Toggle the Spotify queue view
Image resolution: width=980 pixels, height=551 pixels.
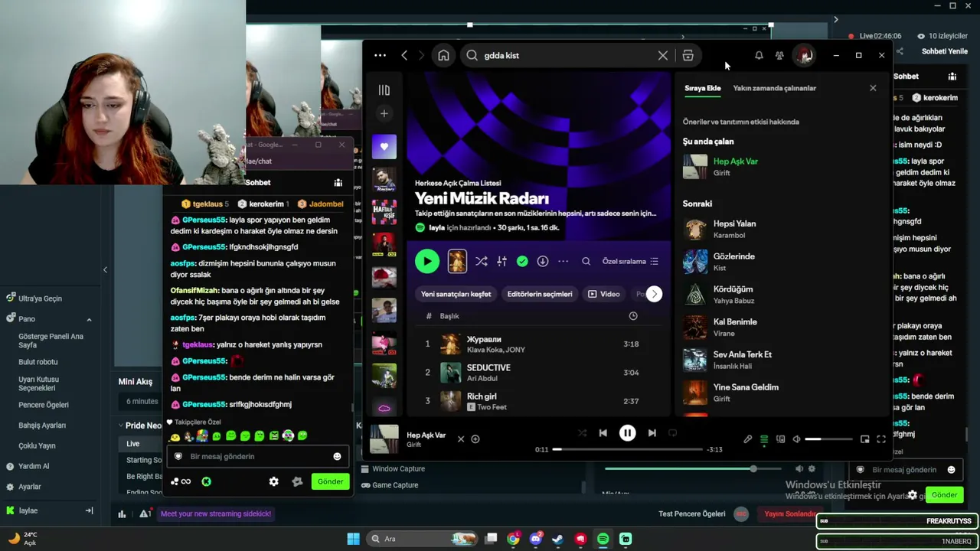[764, 439]
